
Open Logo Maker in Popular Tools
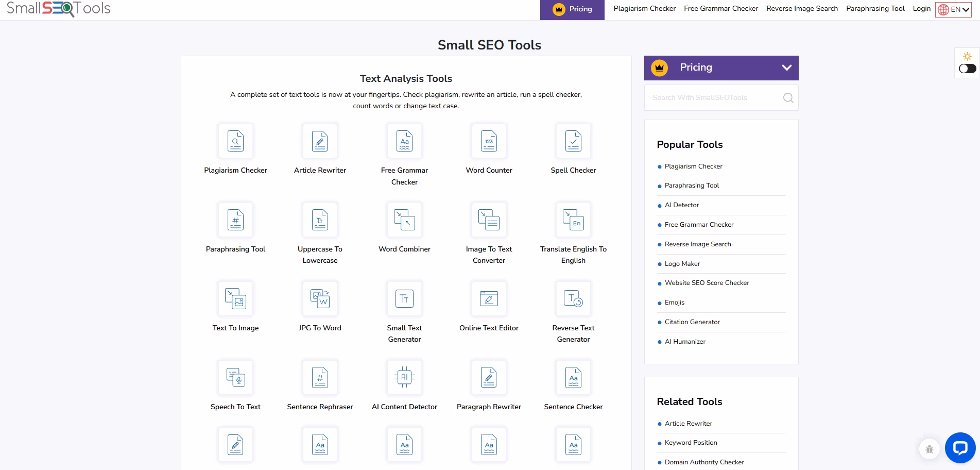[682, 264]
